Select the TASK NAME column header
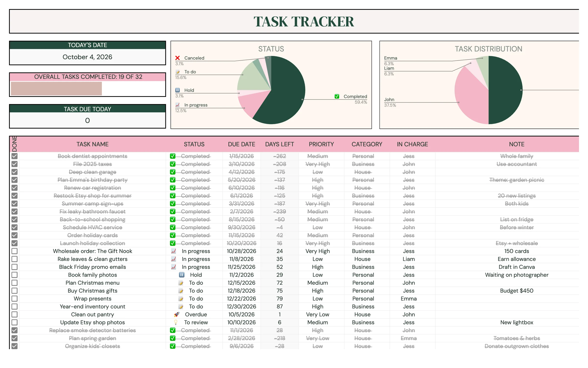This screenshot has width=588, height=368. (92, 144)
